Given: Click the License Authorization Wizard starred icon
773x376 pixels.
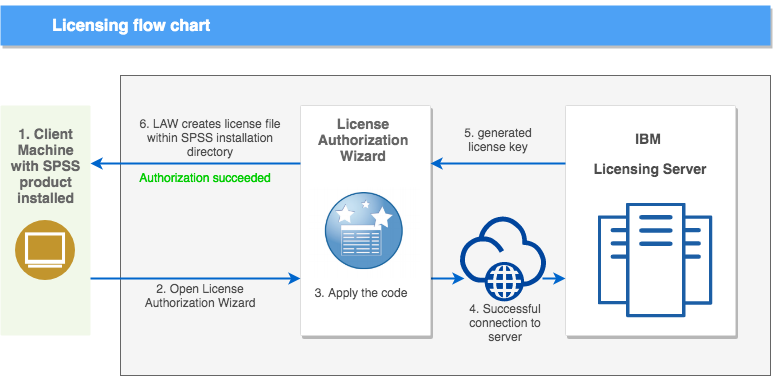Looking at the screenshot, I should (364, 230).
